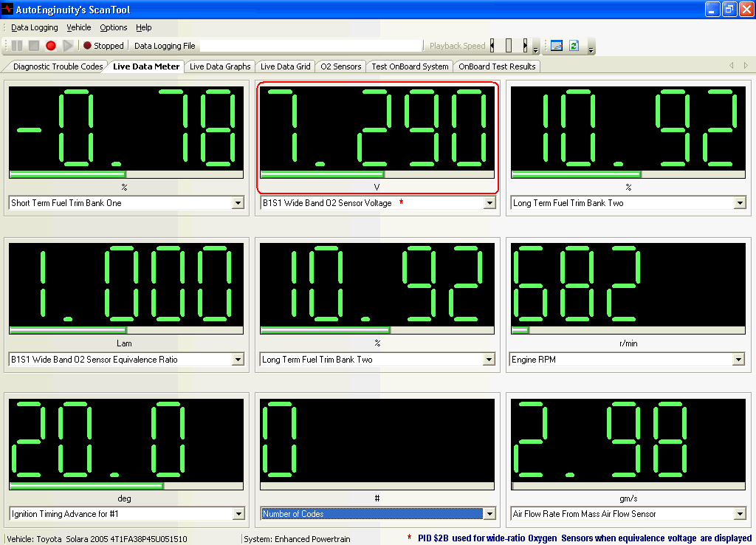The image size is (756, 545).
Task: Open the Air Flow Rate sensor dropdown
Action: [738, 514]
